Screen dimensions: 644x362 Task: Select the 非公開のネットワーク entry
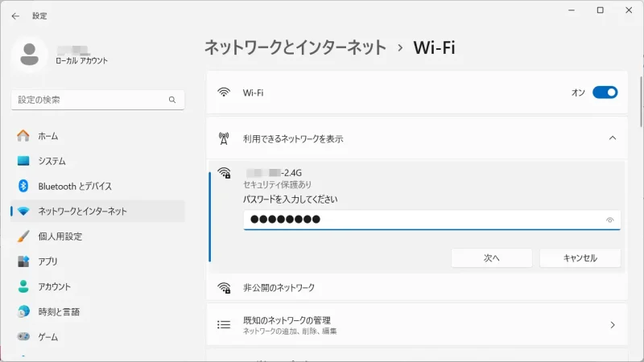279,287
